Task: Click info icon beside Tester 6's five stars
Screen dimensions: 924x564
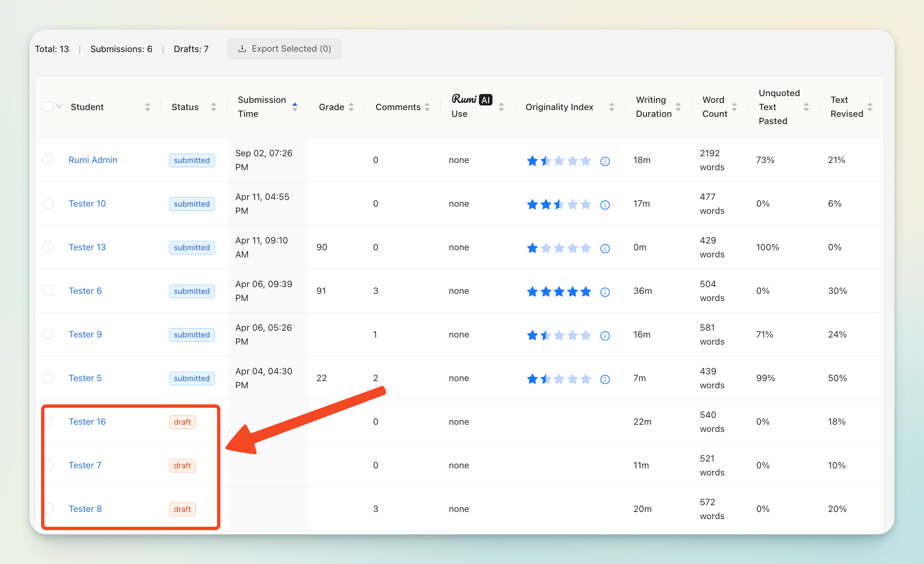Action: [x=605, y=292]
